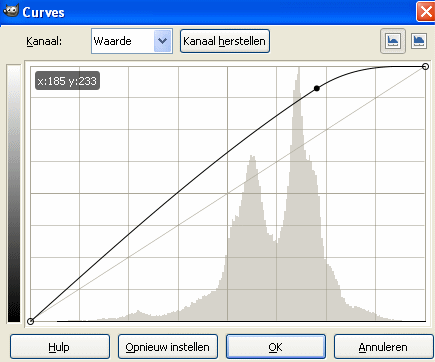Image resolution: width=435 pixels, height=362 pixels.
Task: Close the Curves dialog window
Action: [426, 12]
